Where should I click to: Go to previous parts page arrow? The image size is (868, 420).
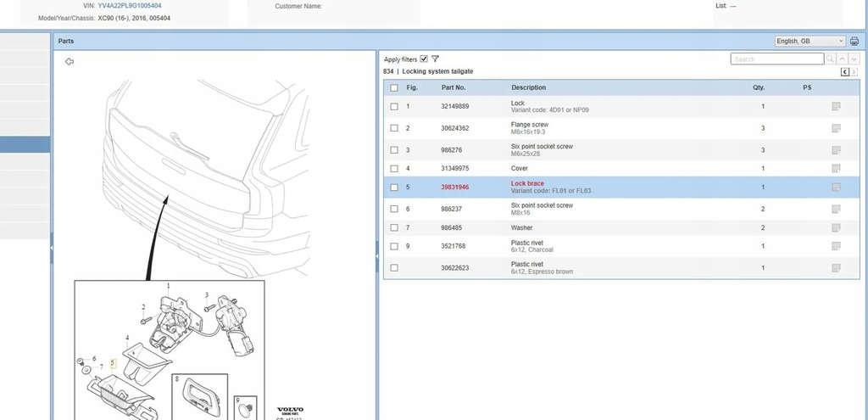click(x=845, y=72)
